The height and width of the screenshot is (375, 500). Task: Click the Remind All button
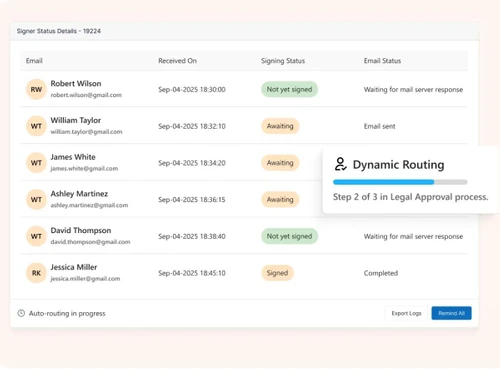click(451, 313)
